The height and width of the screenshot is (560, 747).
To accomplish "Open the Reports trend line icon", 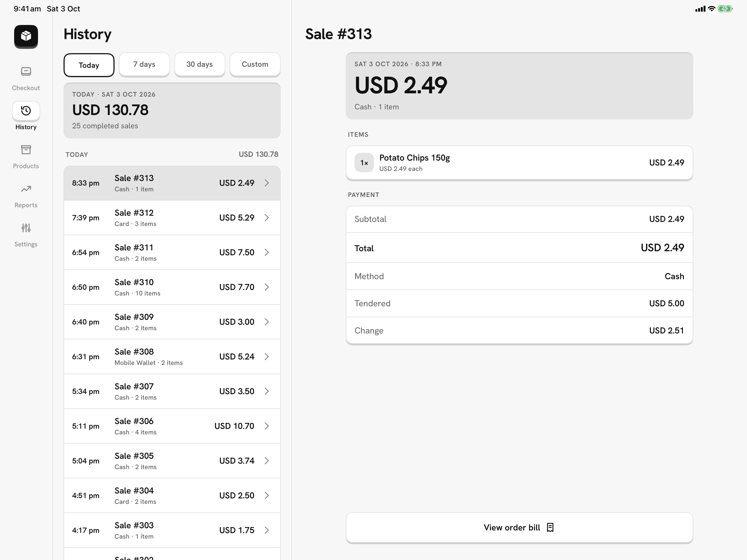I will pos(26,189).
